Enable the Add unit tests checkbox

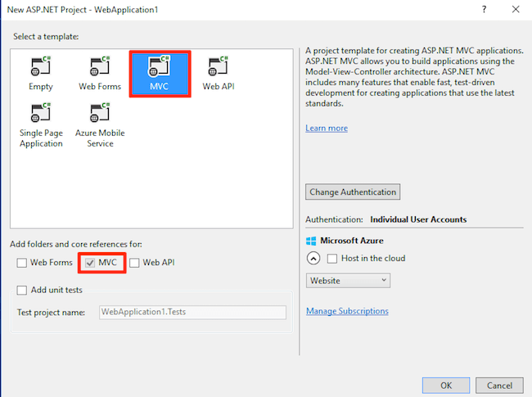(22, 290)
